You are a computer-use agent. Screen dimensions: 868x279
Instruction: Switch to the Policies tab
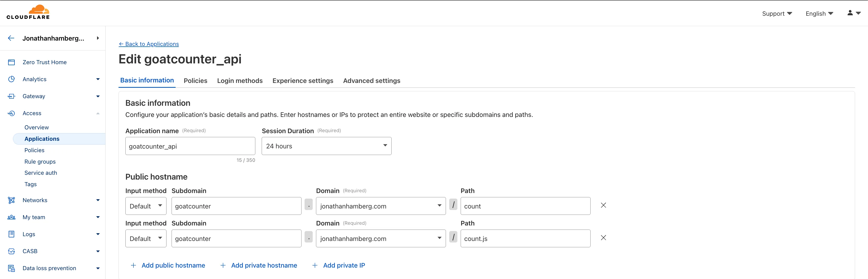click(x=195, y=81)
